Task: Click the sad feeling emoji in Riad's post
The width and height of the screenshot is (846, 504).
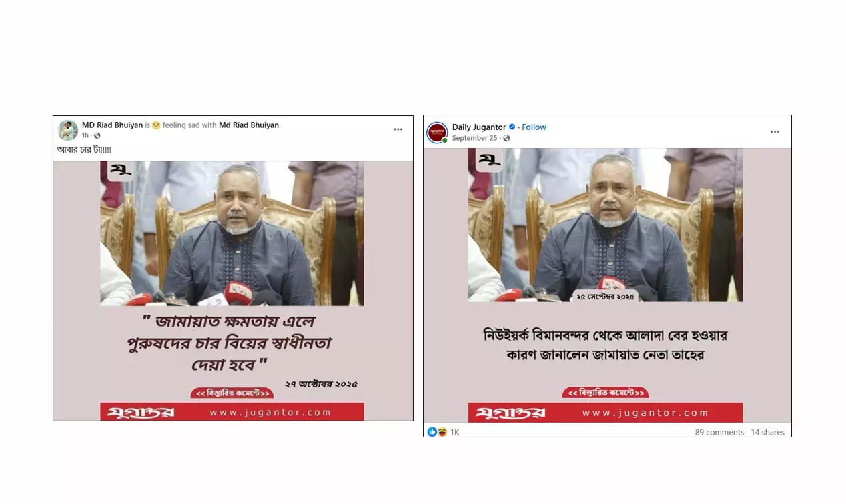Action: 156,125
